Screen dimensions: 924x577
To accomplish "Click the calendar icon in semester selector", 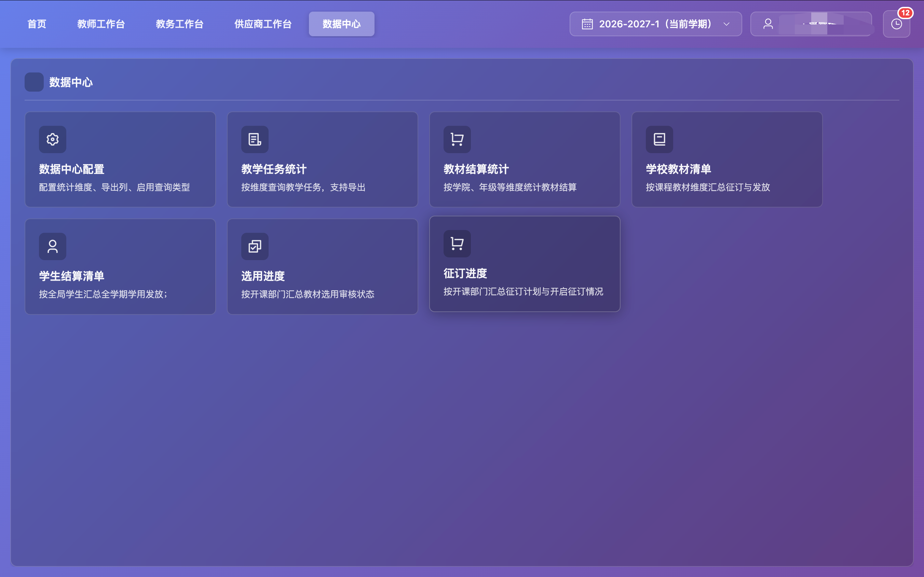I will click(x=587, y=24).
